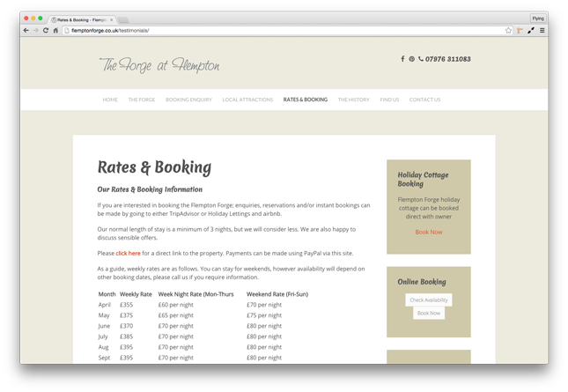Click the Check Availability button

(429, 300)
